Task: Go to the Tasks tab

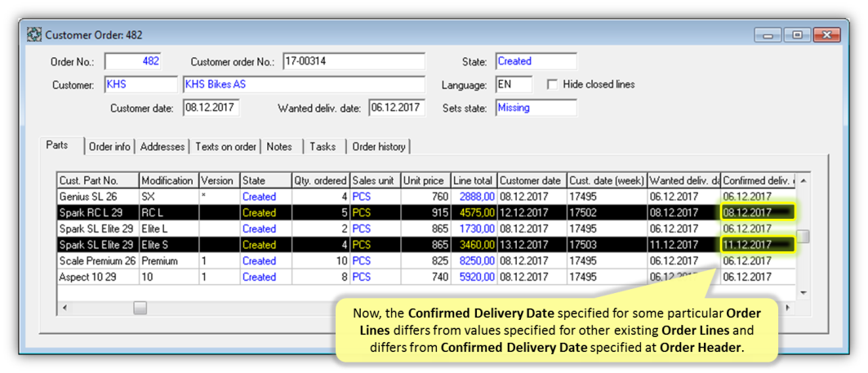Action: tap(323, 147)
